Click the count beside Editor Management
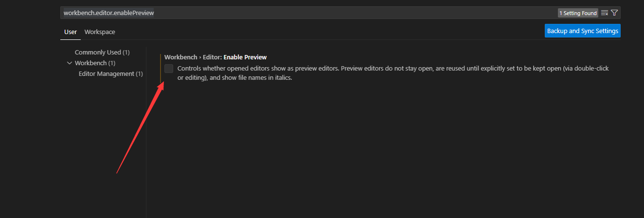The width and height of the screenshot is (644, 218). (x=139, y=74)
